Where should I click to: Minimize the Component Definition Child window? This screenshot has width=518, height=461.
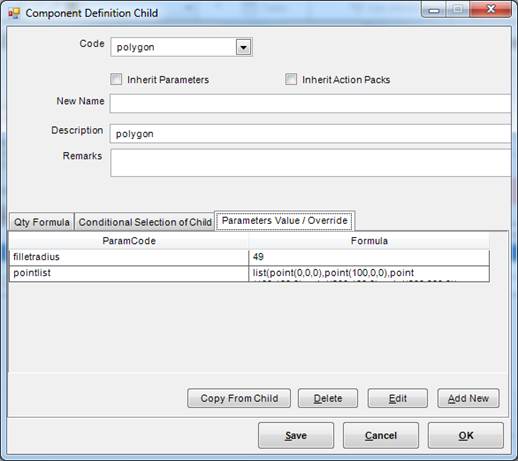click(x=434, y=10)
